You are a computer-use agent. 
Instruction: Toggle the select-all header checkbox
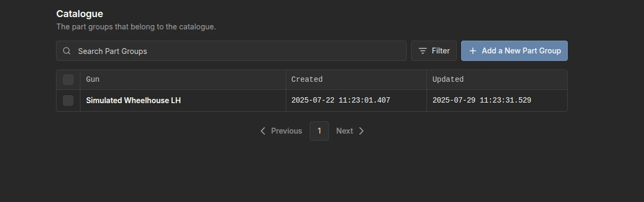68,80
